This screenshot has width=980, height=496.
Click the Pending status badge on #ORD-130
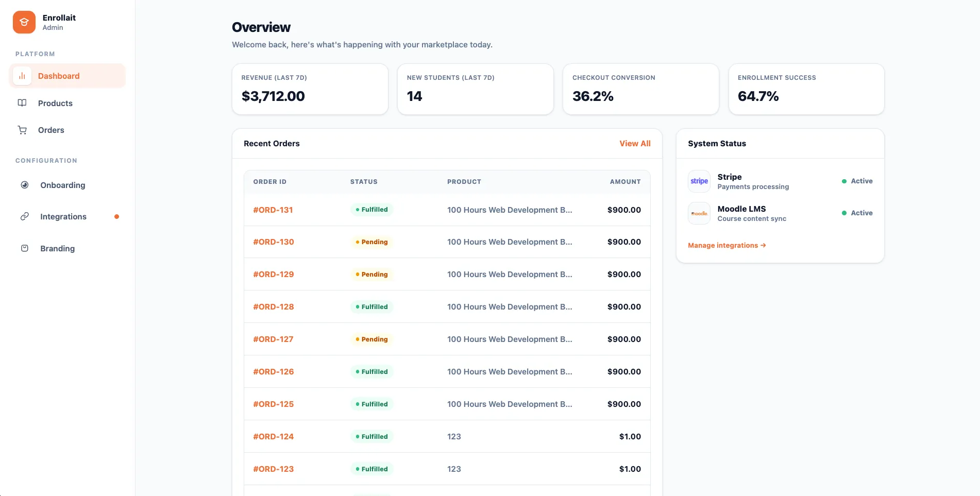[371, 242]
